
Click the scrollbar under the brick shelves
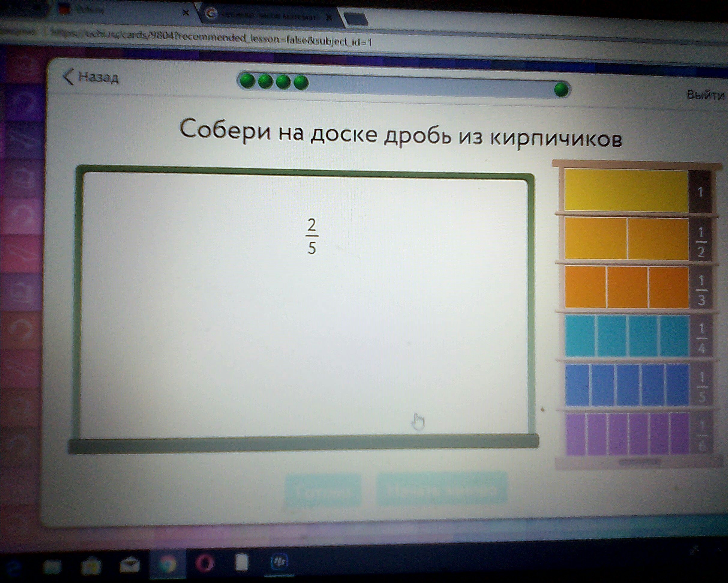tap(639, 462)
